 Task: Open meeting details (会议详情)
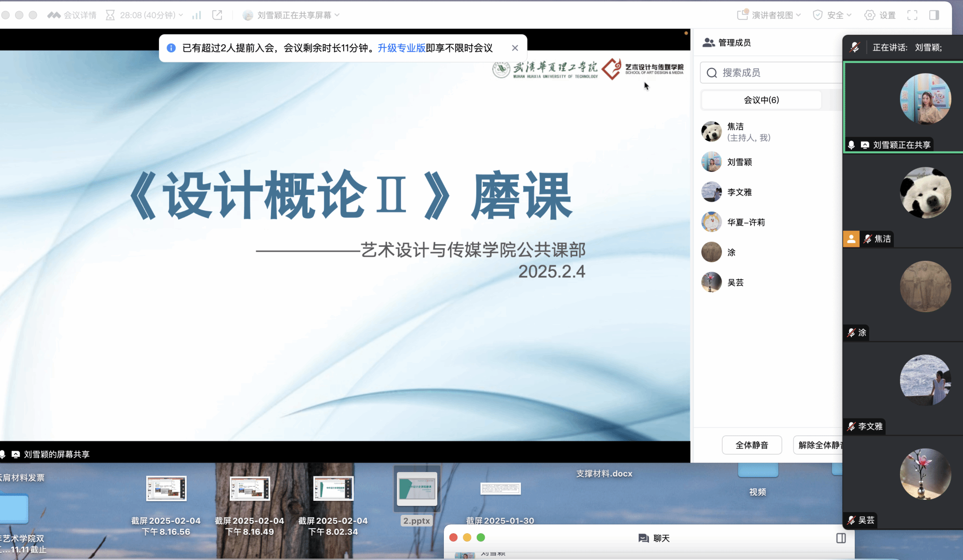[x=72, y=15]
